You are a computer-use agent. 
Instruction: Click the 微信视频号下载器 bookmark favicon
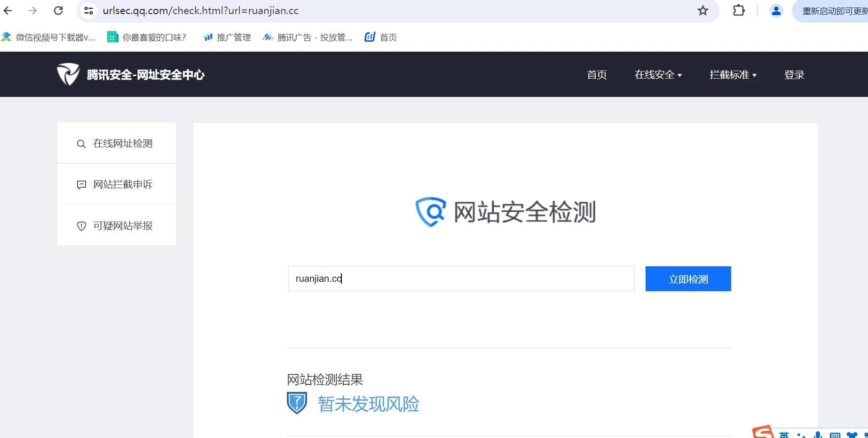coord(6,37)
